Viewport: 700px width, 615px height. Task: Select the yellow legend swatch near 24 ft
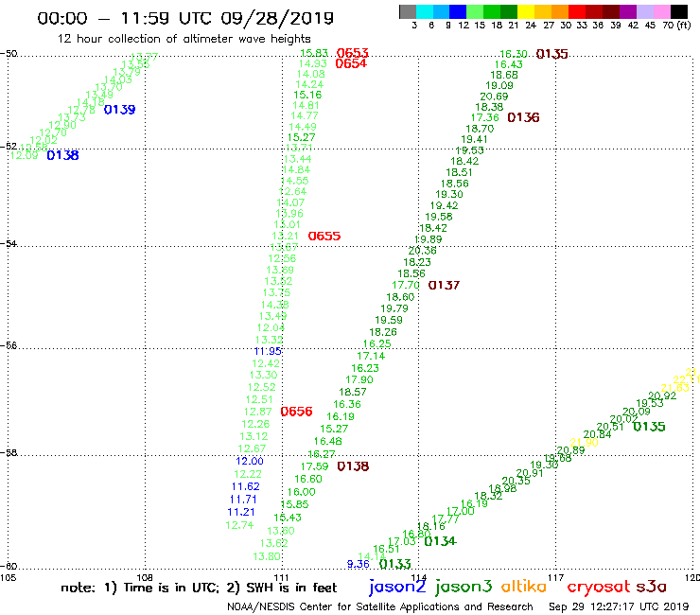(526, 11)
